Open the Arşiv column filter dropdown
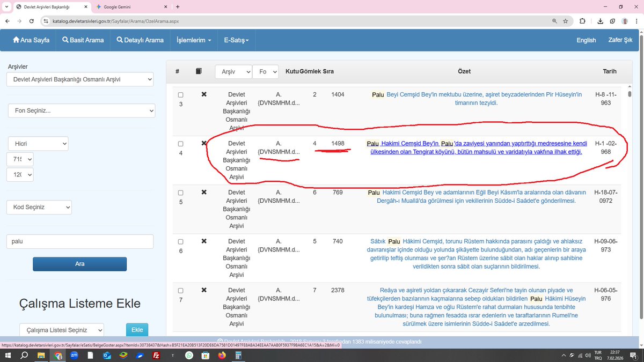 pos(233,71)
